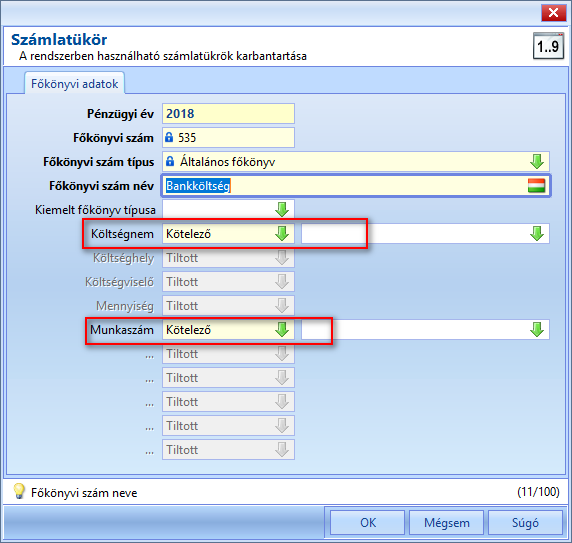
Task: Click the 1..9 numbering icon
Action: tap(548, 46)
